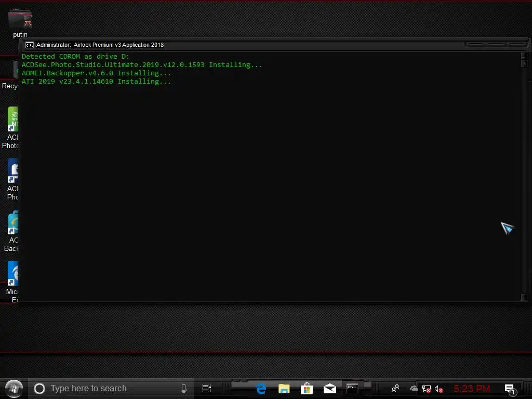Open the Mail app from the taskbar
532x399 pixels.
[x=329, y=389]
